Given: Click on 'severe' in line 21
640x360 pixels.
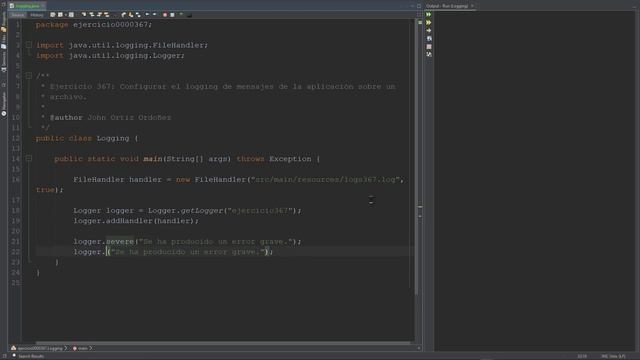Looking at the screenshot, I should click(120, 241).
